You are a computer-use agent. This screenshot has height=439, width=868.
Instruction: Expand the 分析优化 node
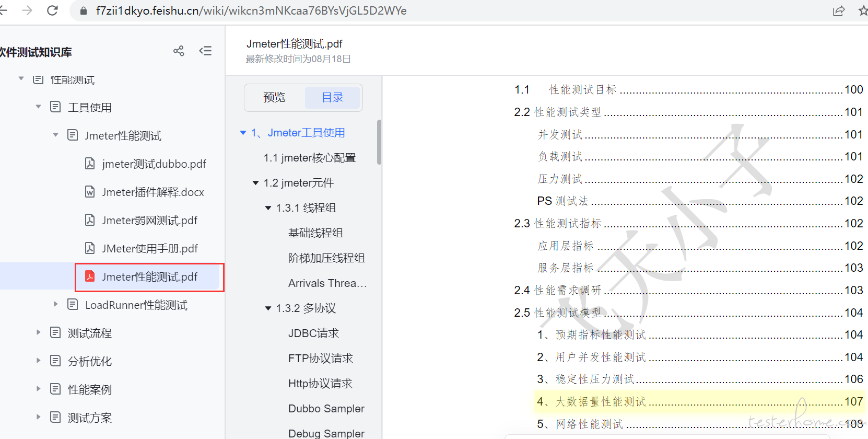click(x=38, y=361)
